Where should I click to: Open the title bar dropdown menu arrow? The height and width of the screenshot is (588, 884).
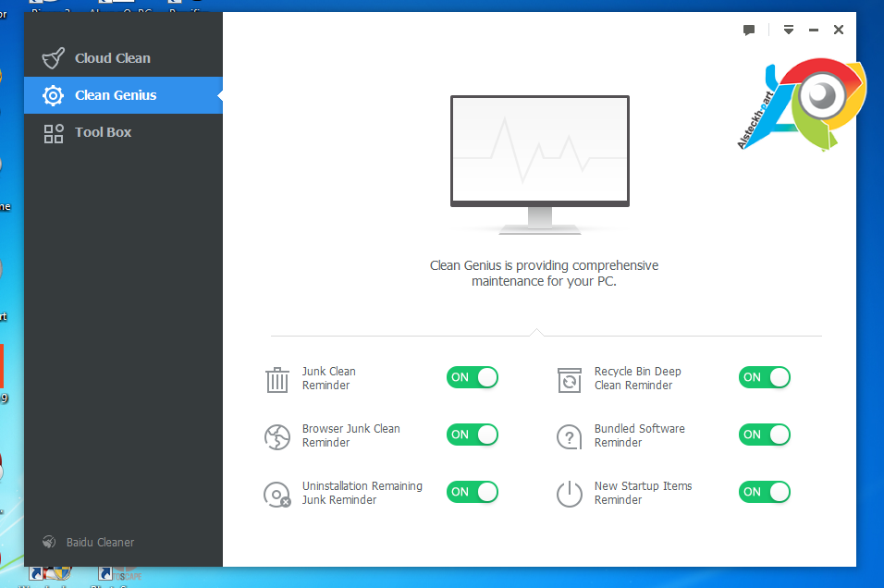pos(789,30)
